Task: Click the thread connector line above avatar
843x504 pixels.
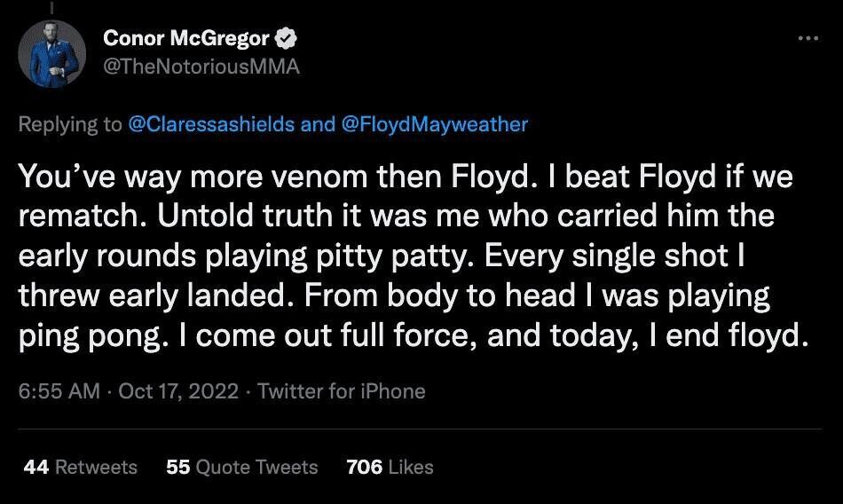Action: pyautogui.click(x=51, y=7)
